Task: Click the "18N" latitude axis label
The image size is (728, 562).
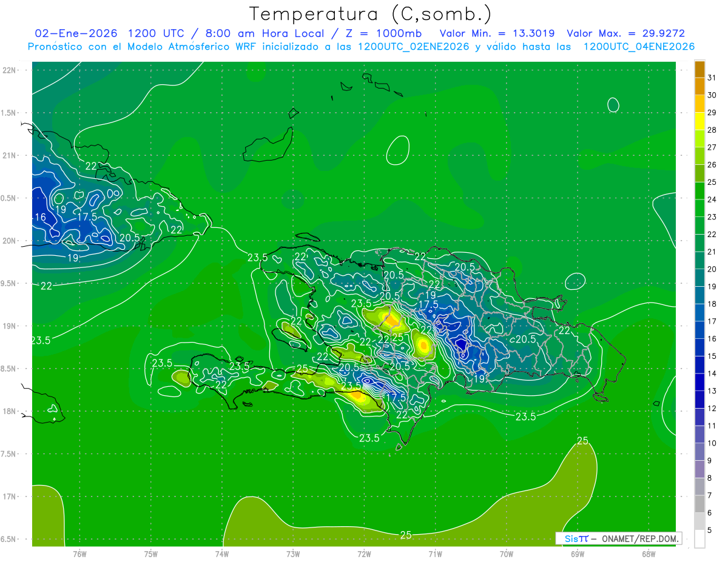Action: [x=10, y=411]
